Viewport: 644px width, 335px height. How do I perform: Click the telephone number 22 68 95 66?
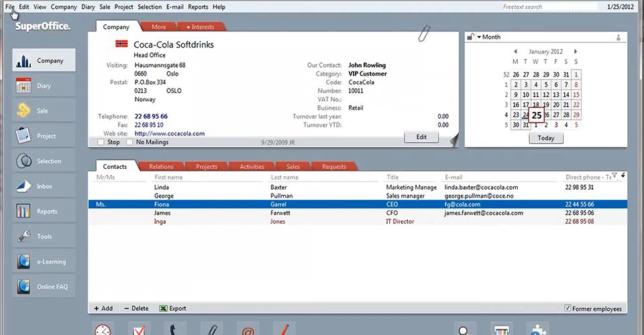point(151,117)
